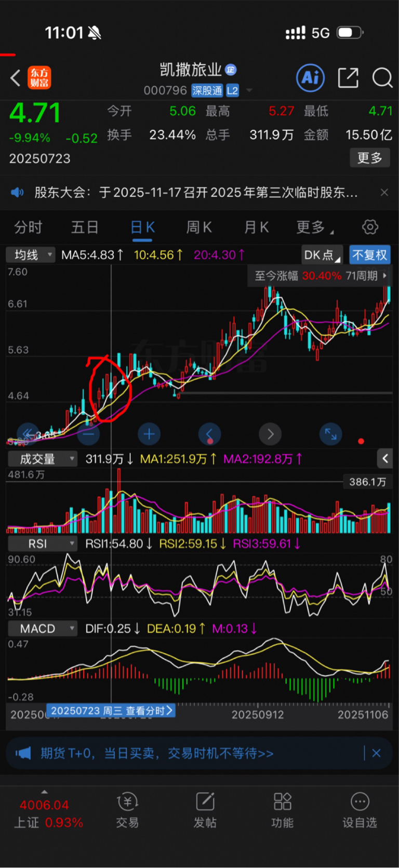
Task: Tap 设自选 to add watchlist
Action: 360,810
